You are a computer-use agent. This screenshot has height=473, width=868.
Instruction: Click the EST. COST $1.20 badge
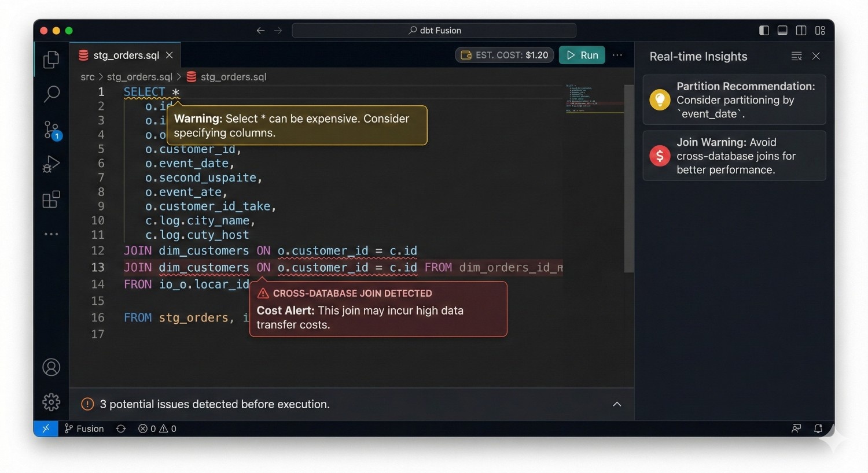[x=504, y=55]
